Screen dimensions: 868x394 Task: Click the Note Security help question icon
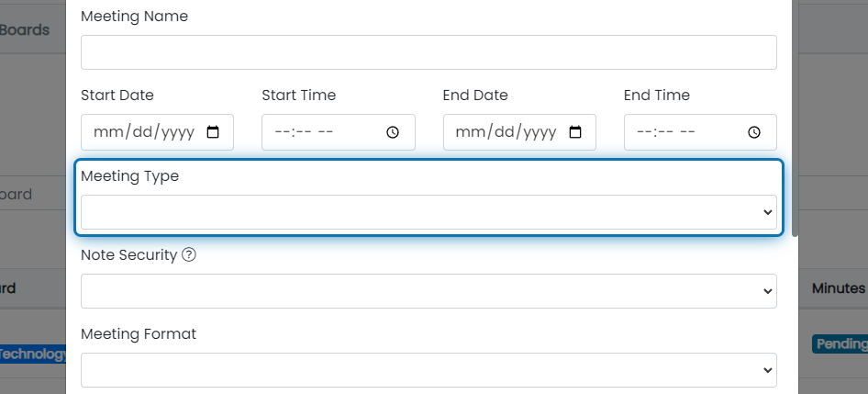pyautogui.click(x=189, y=255)
